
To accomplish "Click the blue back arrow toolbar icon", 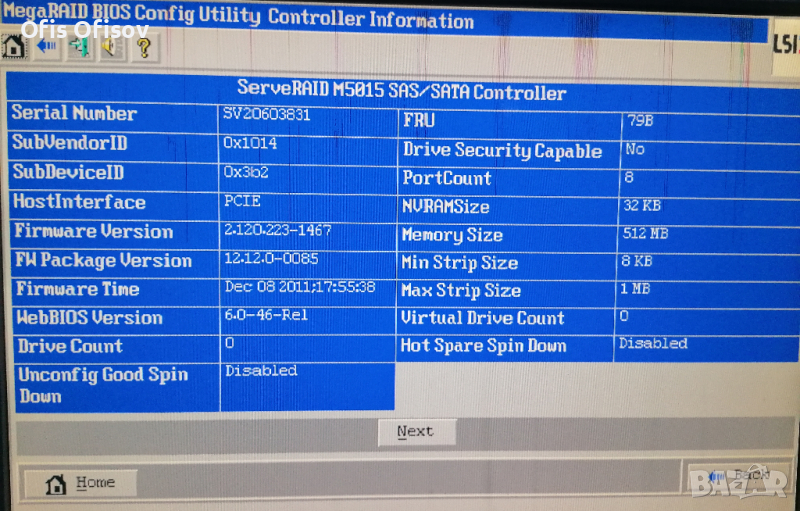I will pyautogui.click(x=45, y=47).
